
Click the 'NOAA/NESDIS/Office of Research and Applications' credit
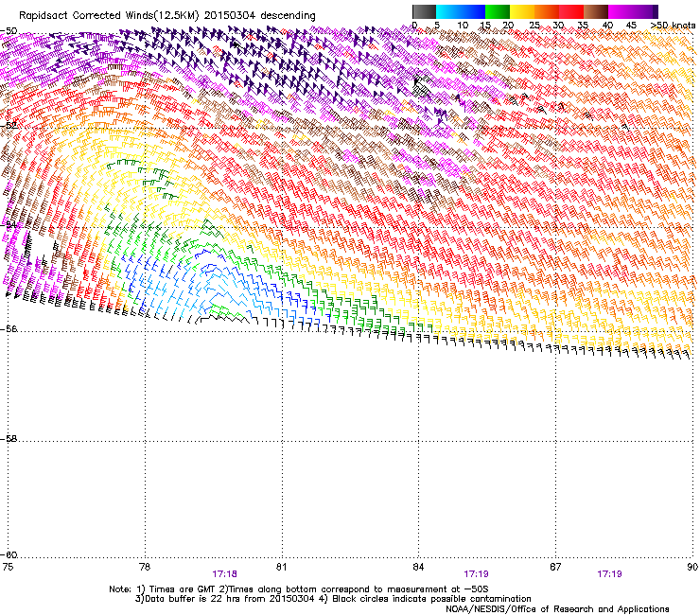point(557,609)
